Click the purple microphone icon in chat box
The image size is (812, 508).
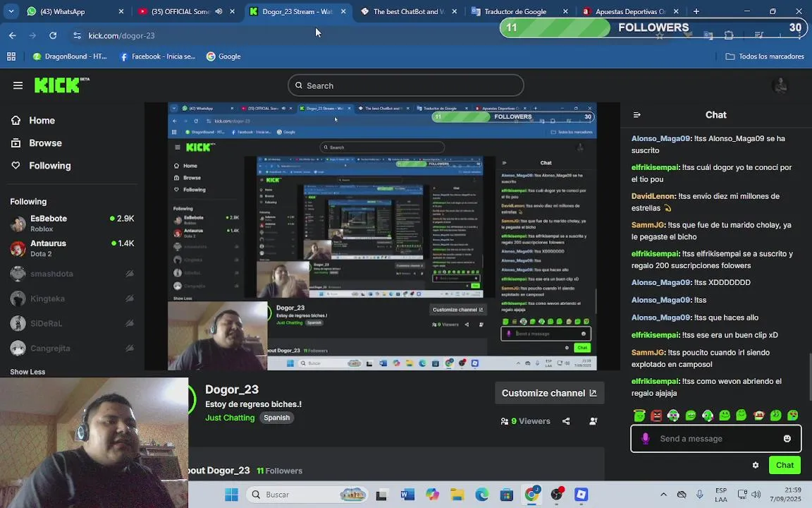645,439
